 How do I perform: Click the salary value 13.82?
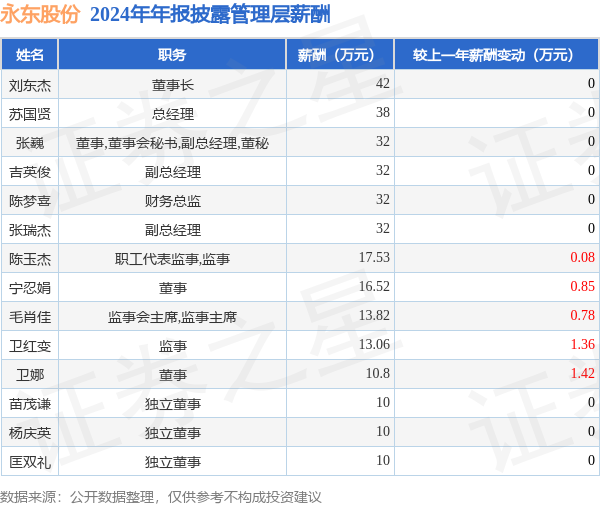374,315
